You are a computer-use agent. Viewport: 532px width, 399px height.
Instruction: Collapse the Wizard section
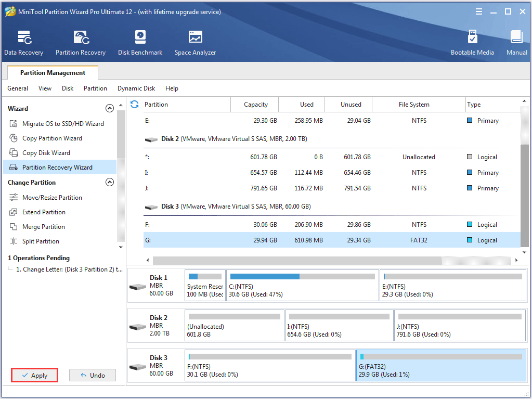(110, 108)
